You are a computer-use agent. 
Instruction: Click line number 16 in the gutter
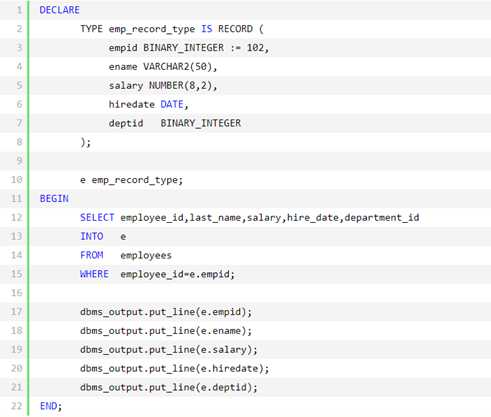[17, 293]
